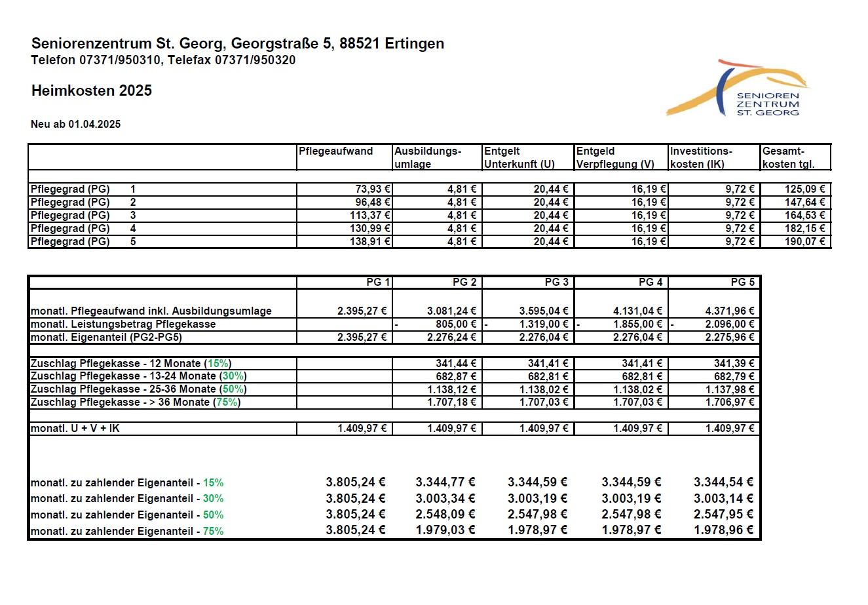Click the 'PG 5' column header
Image resolution: width=868 pixels, height=605 pixels.
pos(743,283)
